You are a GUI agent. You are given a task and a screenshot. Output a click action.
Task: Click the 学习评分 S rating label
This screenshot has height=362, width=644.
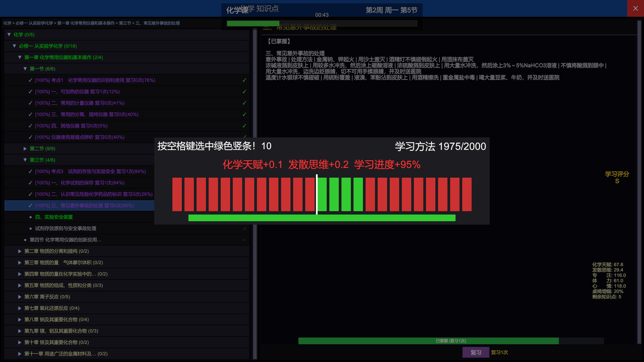coord(617,178)
